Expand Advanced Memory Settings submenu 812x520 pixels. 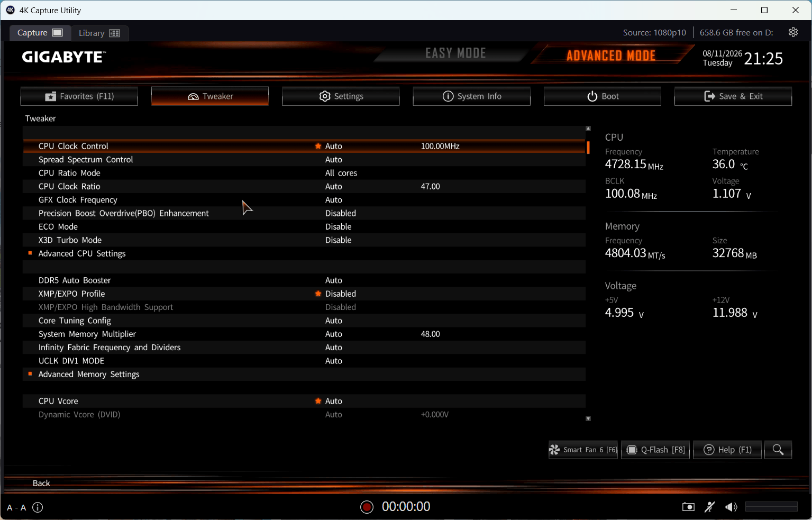[89, 374]
